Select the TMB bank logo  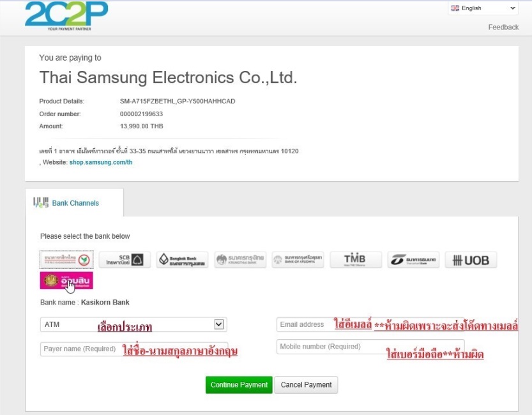pyautogui.click(x=356, y=260)
